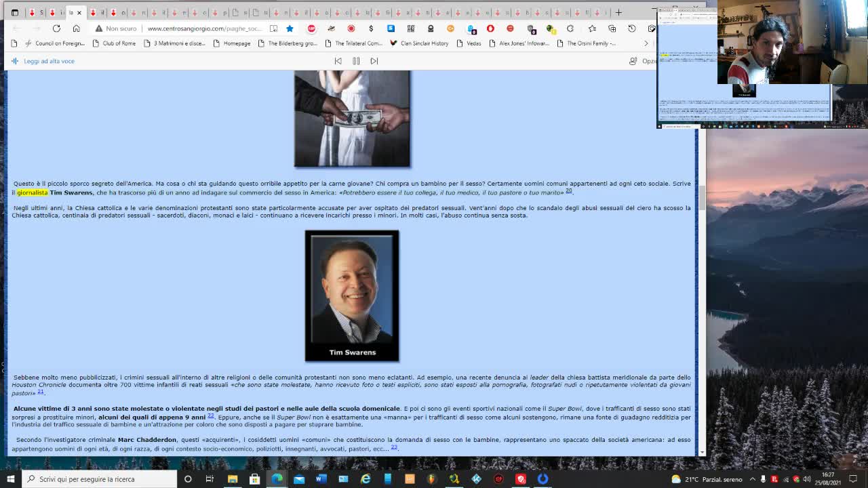Skip to previous paragraph in read aloud
Screen dimensions: 868x488
pos(338,61)
